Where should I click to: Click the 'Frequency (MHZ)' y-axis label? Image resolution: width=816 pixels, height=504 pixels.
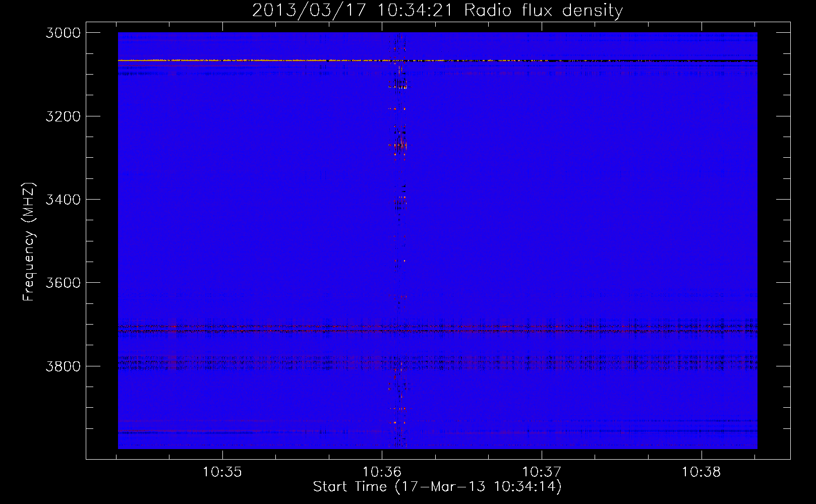29,242
